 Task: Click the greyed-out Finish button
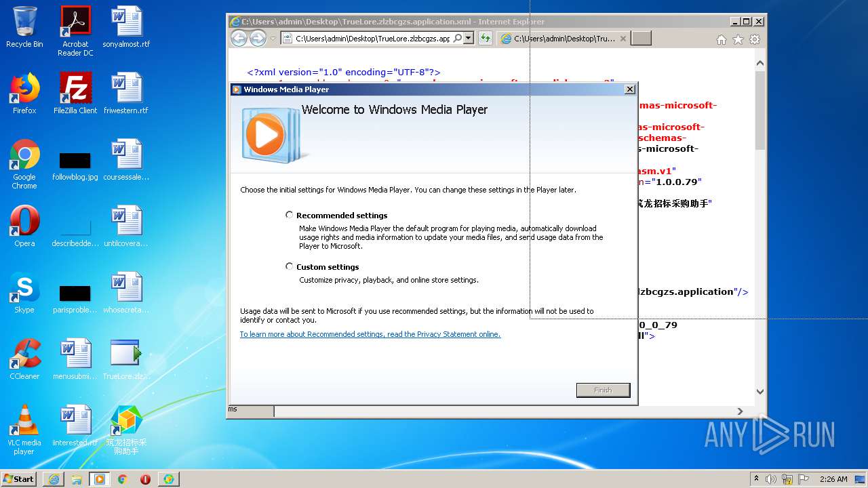(603, 390)
